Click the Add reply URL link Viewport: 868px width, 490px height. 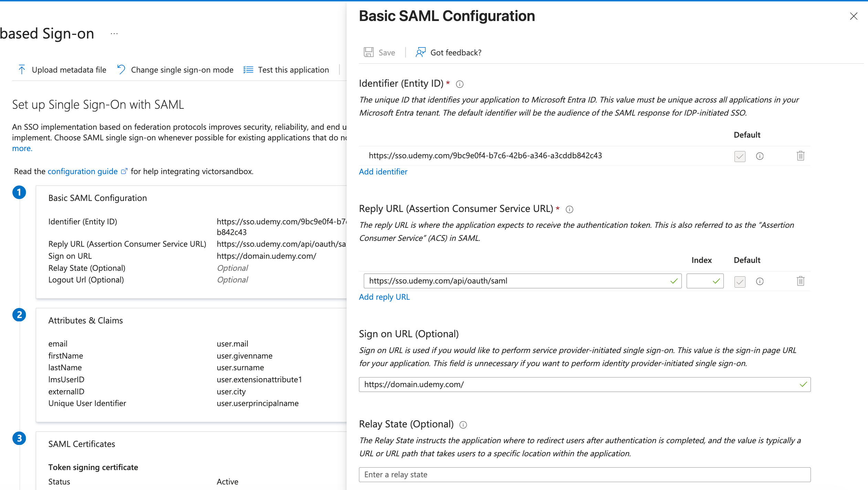click(384, 297)
